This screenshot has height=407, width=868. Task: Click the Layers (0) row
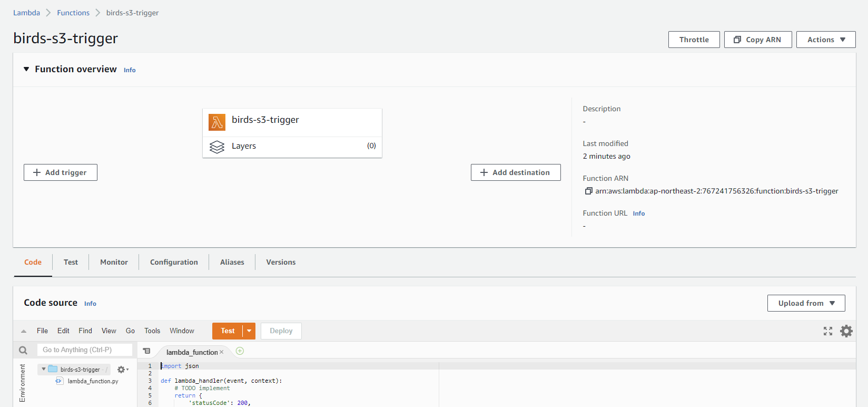click(292, 147)
